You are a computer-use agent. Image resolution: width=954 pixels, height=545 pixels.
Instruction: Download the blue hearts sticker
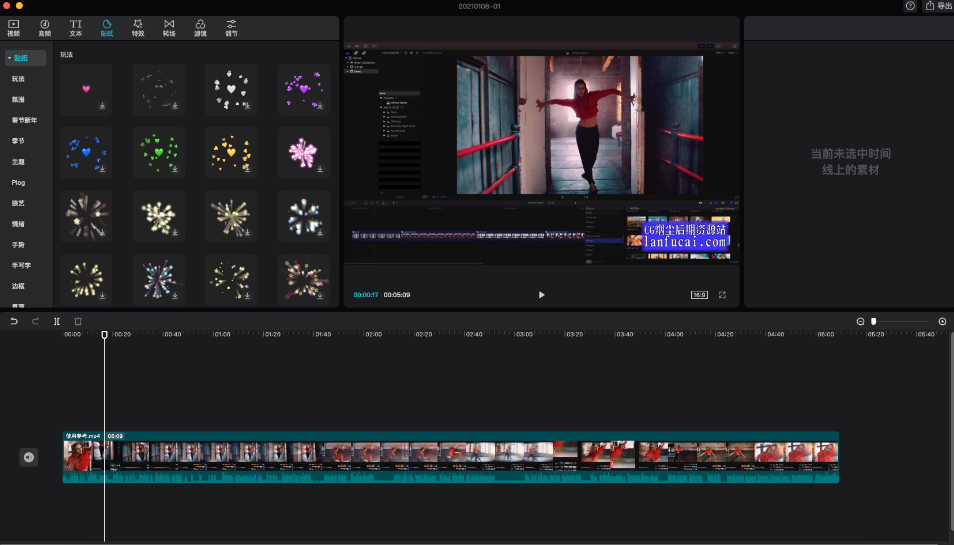(x=102, y=169)
